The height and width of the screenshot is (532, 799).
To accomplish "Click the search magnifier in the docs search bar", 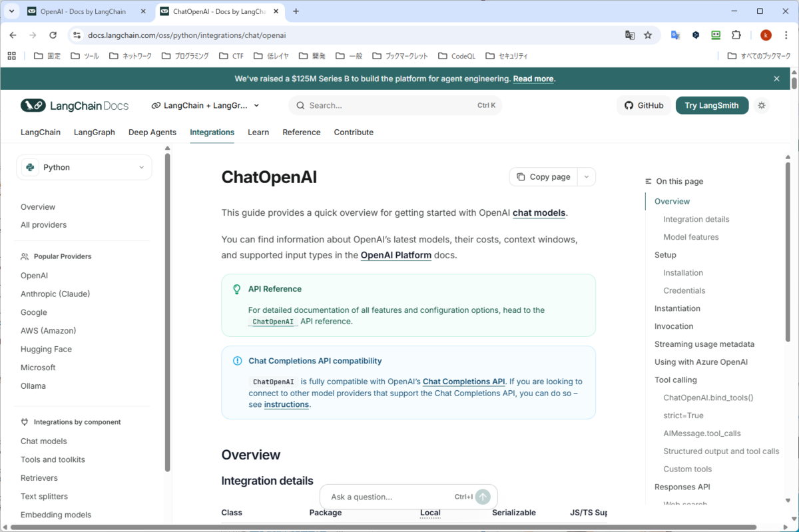I will (x=300, y=105).
